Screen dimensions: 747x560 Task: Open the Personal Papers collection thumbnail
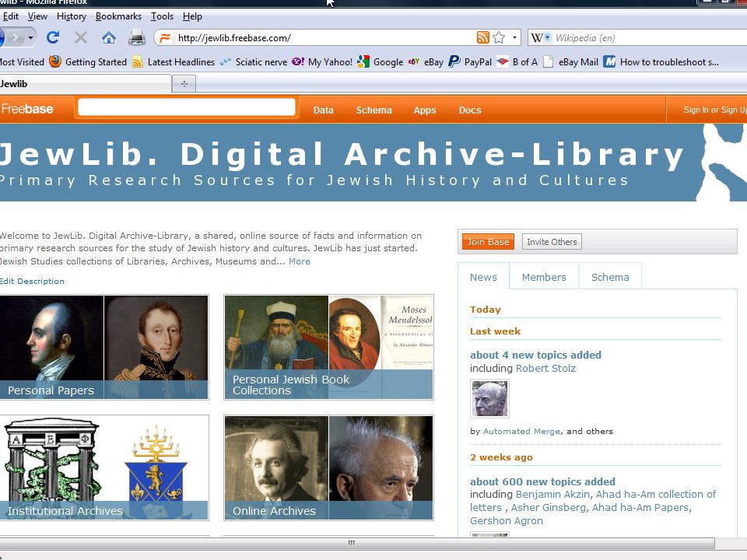coord(103,347)
